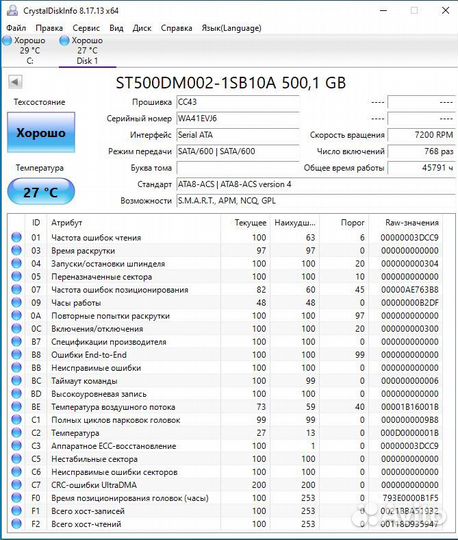
Task: Click the 27 °C temperature button
Action: click(41, 192)
